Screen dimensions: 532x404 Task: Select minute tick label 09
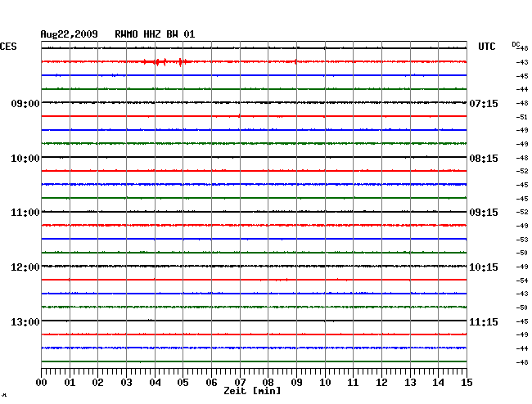coord(296,382)
